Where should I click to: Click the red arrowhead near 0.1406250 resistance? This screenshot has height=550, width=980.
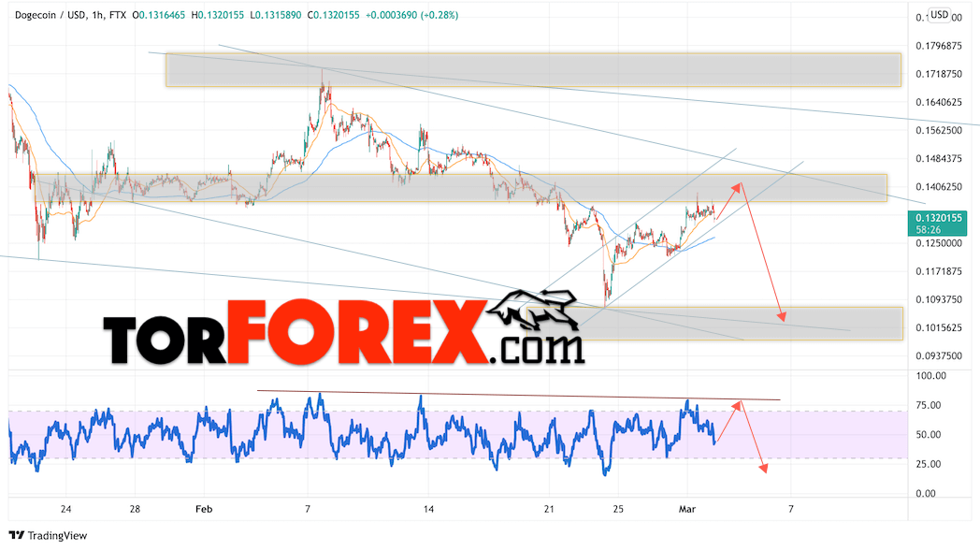(738, 187)
